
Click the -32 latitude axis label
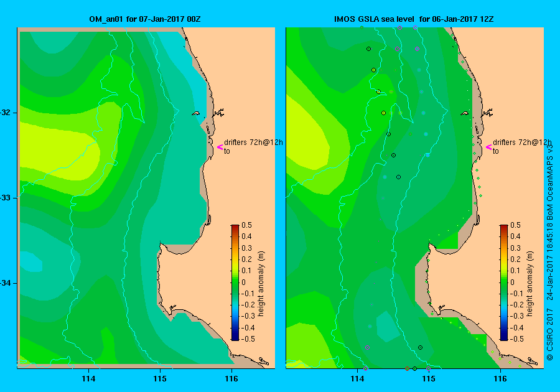[6, 113]
